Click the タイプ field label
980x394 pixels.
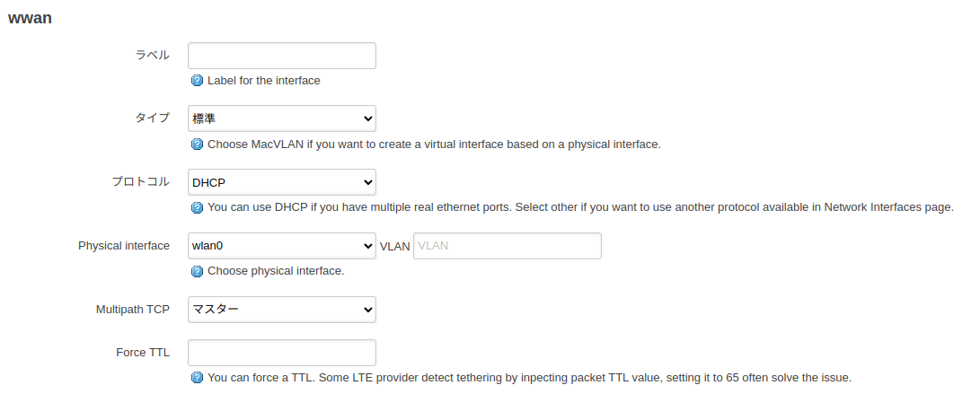tap(152, 118)
